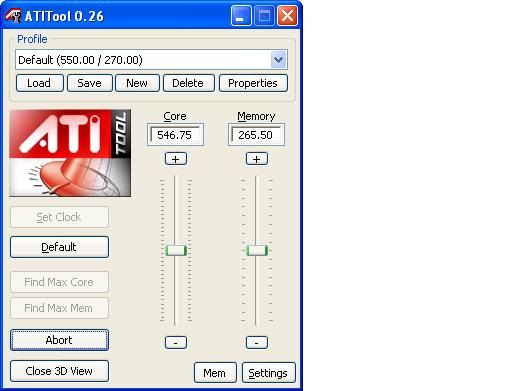Click the Memory clock value field
512x391 pixels.
[x=256, y=135]
